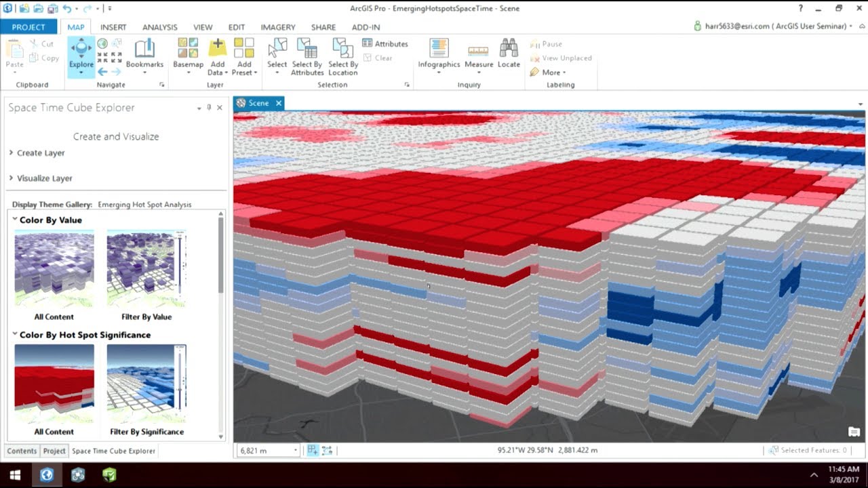Switch to the IMAGERY ribbon tab

(x=278, y=27)
